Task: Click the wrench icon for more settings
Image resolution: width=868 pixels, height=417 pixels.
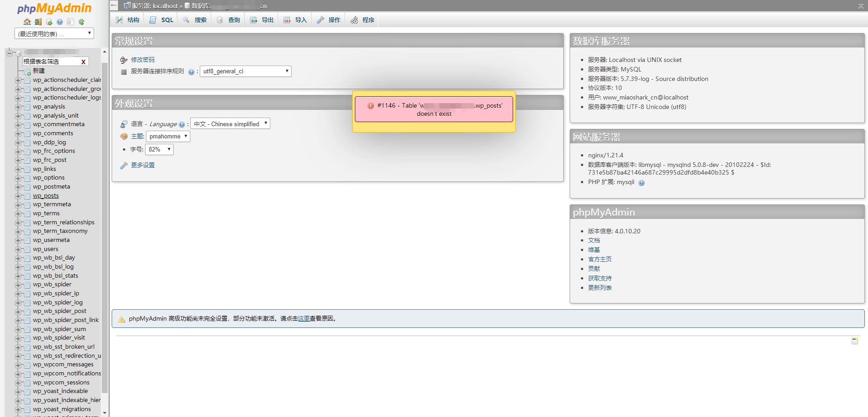Action: click(x=124, y=166)
